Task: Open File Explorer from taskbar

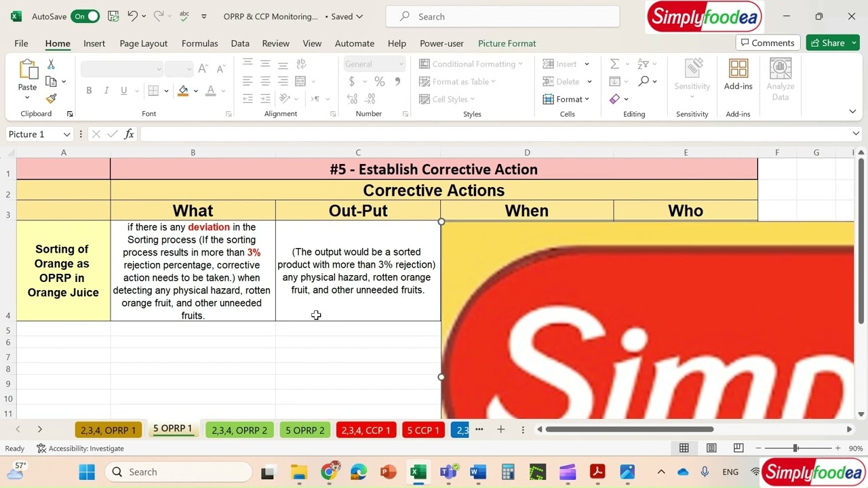Action: click(298, 472)
